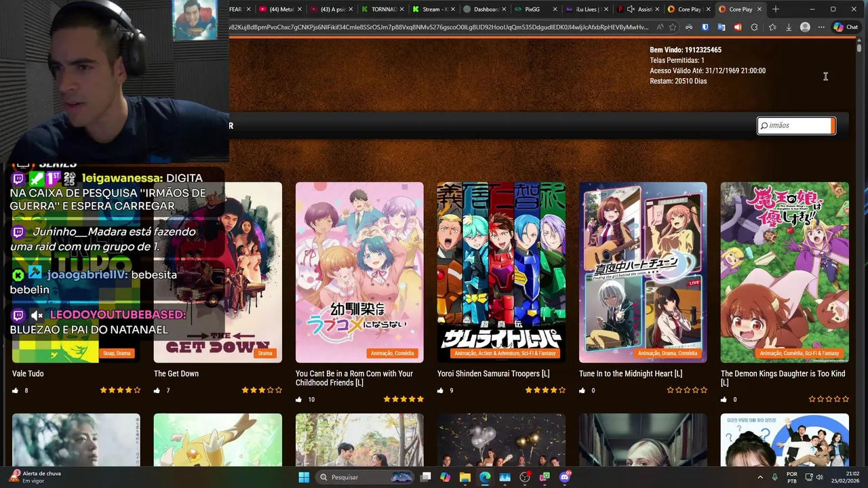Rate Tune In to the Midnight Heart stars
Screen dimensions: 868x488
pos(687,390)
